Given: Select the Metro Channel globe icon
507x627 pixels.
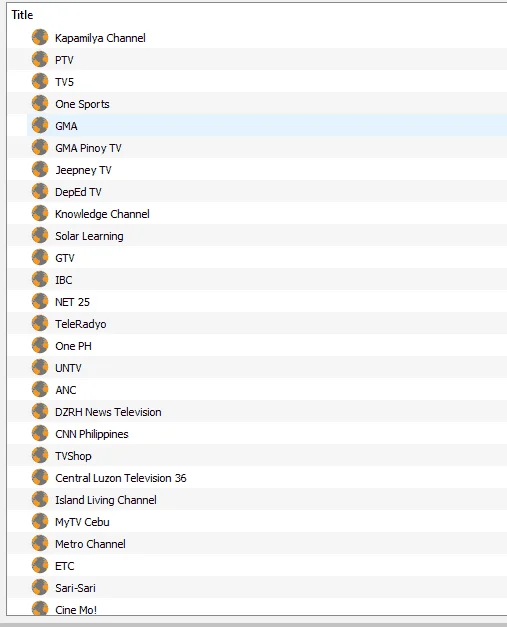Looking at the screenshot, I should [x=40, y=543].
